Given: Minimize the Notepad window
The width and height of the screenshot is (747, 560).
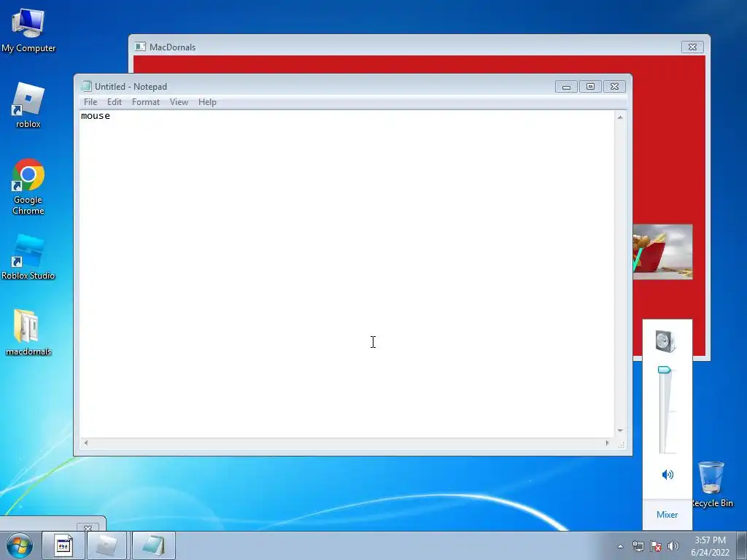Looking at the screenshot, I should click(x=566, y=87).
